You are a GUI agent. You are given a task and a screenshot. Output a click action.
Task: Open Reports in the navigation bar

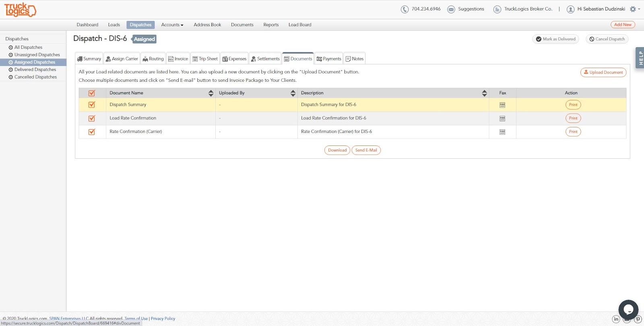point(271,25)
